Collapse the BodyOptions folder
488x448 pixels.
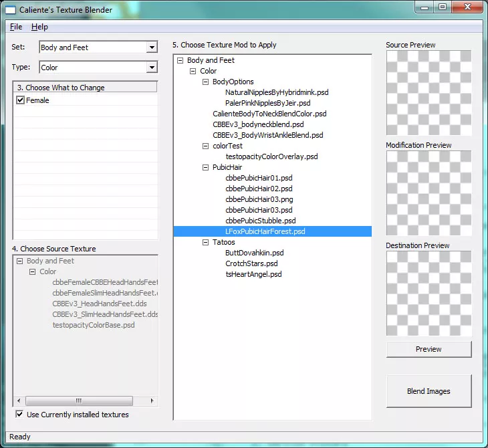point(205,82)
